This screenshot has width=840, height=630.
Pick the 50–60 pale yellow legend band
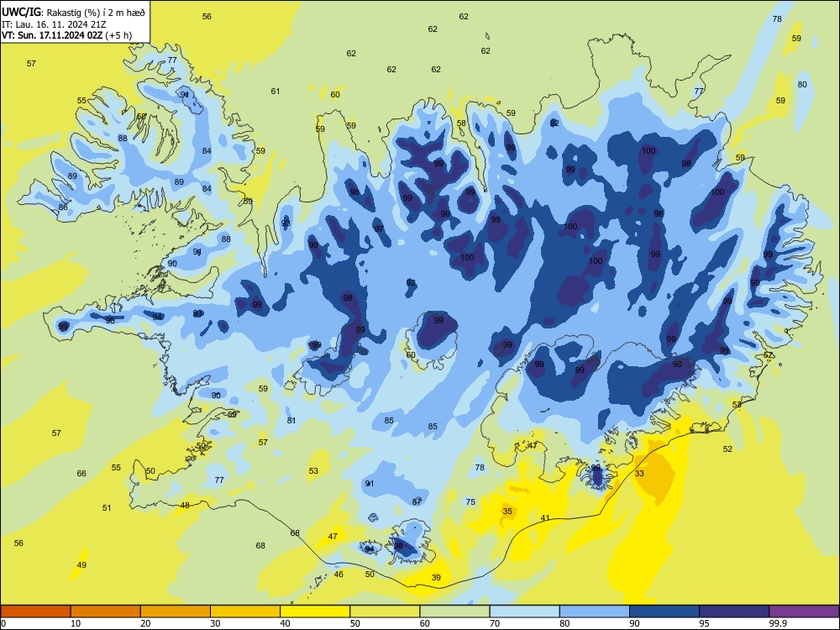(386, 612)
